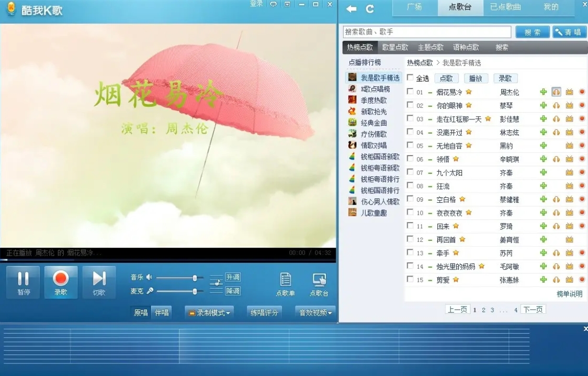Open the 榜单说明 link
Image resolution: width=588 pixels, height=376 pixels.
[569, 294]
